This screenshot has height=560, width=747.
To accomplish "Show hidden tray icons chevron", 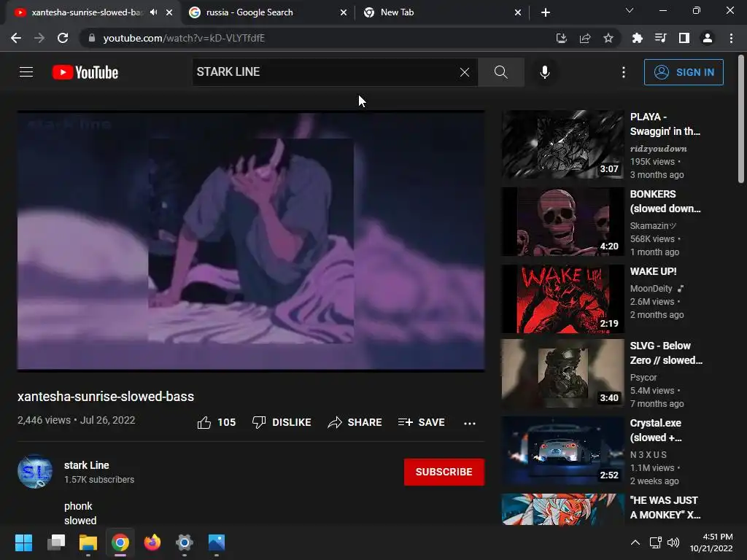I will pos(635,542).
